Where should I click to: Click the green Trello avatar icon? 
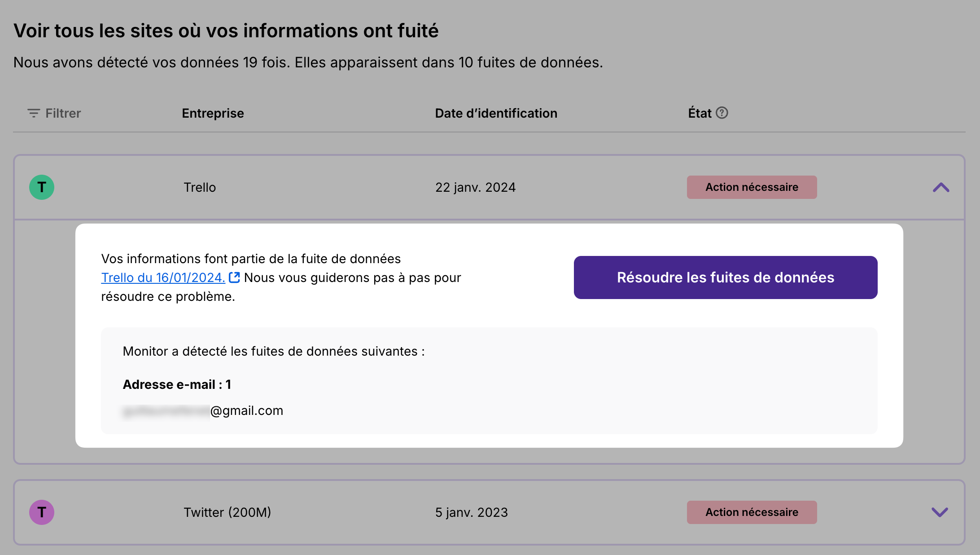click(x=42, y=187)
